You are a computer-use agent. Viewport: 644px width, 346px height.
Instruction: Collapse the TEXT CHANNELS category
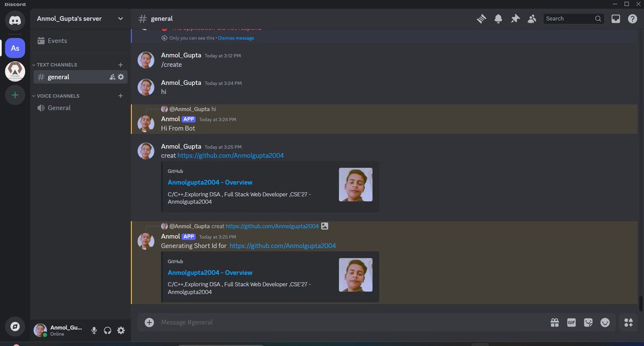(x=54, y=65)
